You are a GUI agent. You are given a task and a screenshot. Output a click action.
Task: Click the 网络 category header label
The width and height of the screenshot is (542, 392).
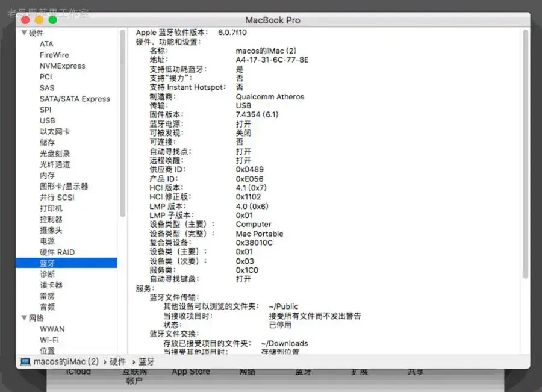[36, 318]
